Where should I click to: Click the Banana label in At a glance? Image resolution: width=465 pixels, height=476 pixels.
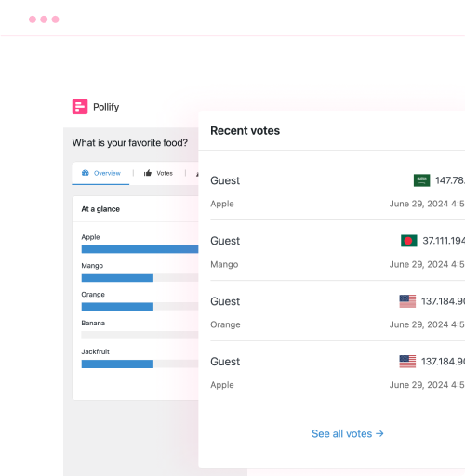pos(93,323)
